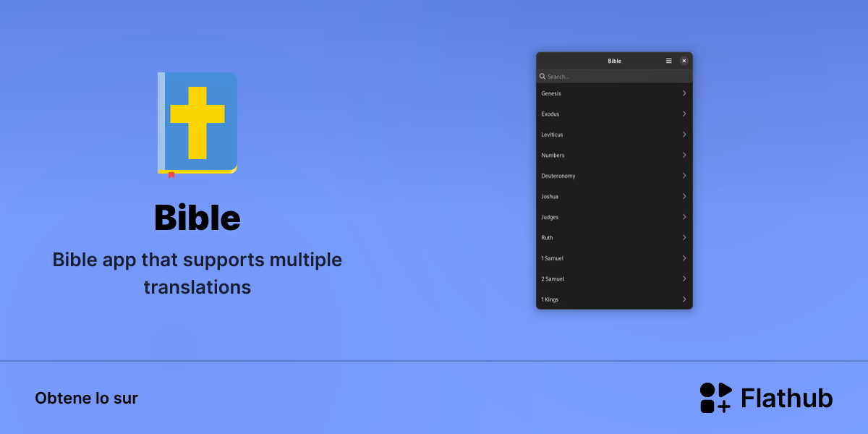The image size is (868, 434).
Task: Click the large Bible heading
Action: click(x=197, y=218)
